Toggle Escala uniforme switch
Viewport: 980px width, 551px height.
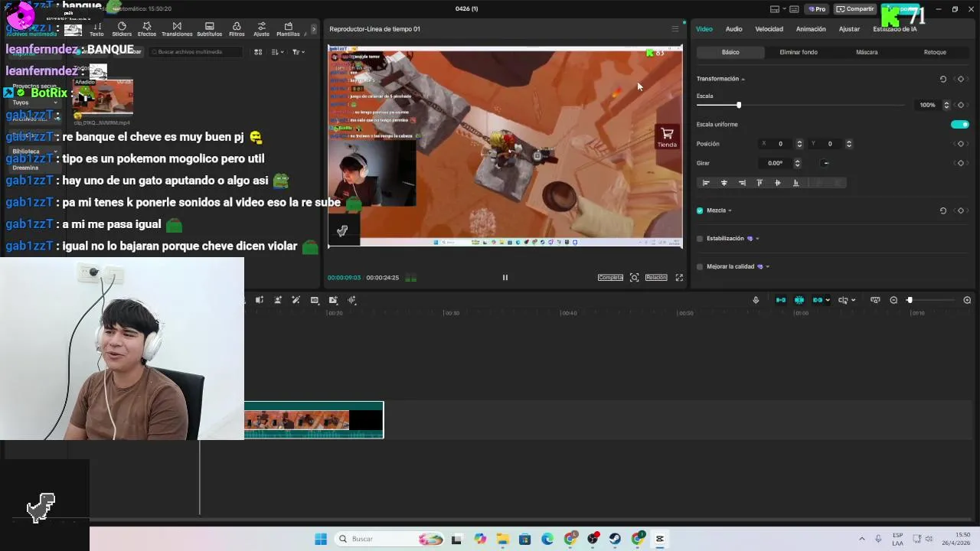[x=960, y=124]
